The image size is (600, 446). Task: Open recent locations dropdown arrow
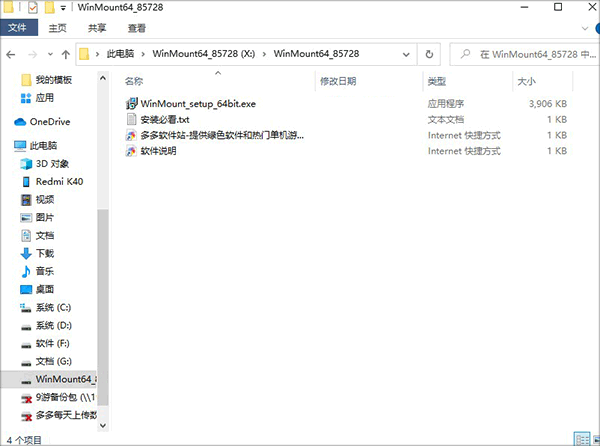50,55
